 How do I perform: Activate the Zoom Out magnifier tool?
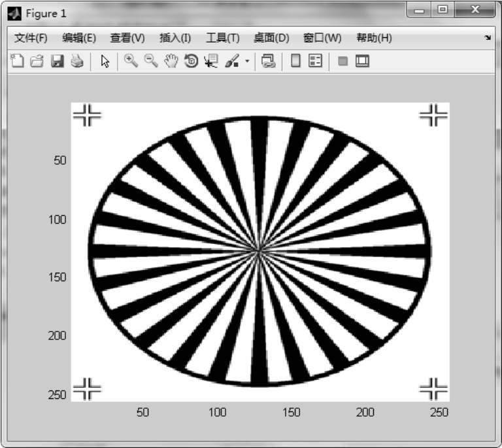151,61
